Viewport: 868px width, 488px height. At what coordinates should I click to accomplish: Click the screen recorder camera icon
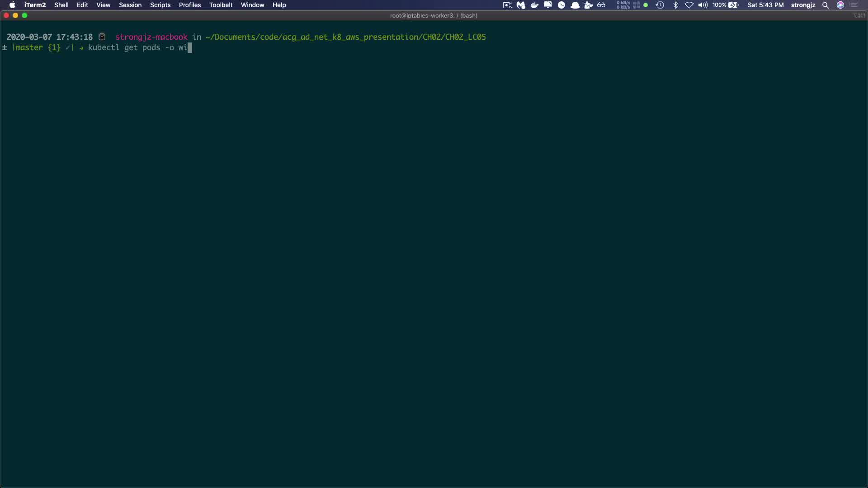coord(507,5)
